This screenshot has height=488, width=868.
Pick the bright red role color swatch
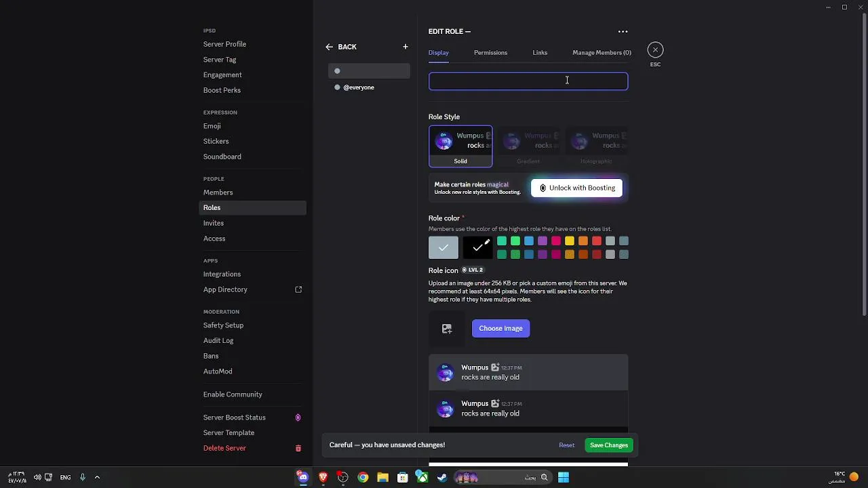coord(597,241)
